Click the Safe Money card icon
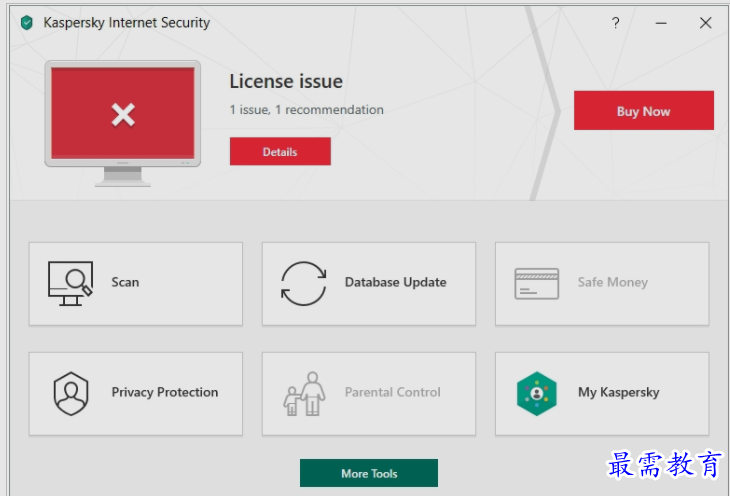The image size is (730, 496). pos(537,283)
